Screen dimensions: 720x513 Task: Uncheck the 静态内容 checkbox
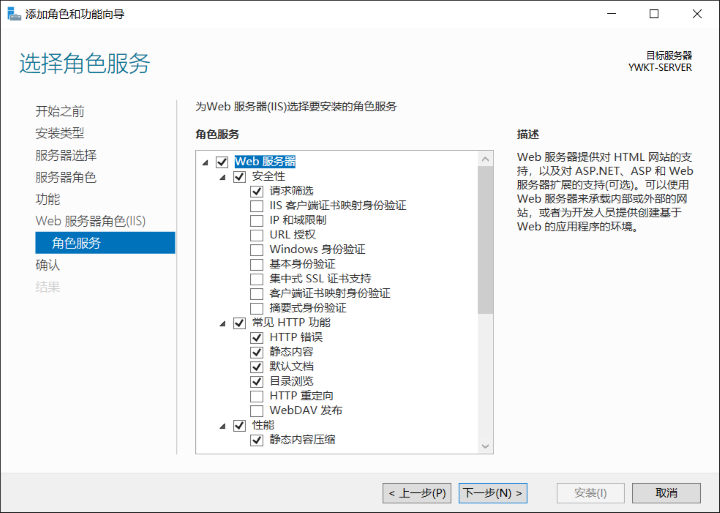tap(257, 352)
